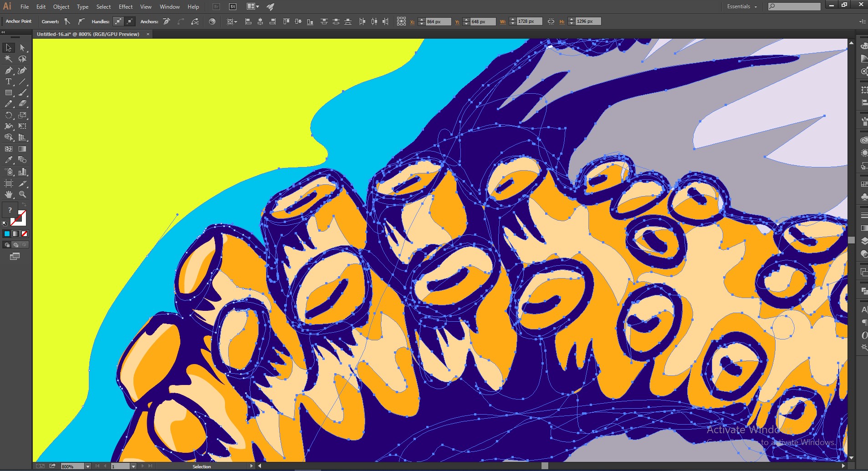The height and width of the screenshot is (471, 868).
Task: Select the Lasso tool
Action: click(22, 59)
